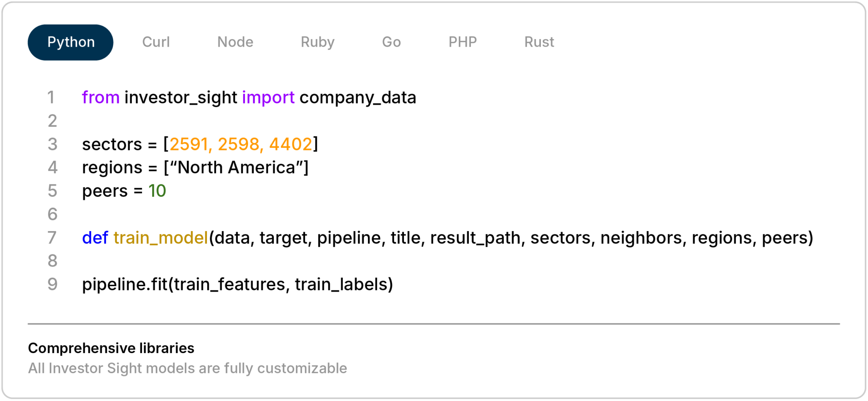Click line number 1
868x401 pixels.
(x=53, y=97)
